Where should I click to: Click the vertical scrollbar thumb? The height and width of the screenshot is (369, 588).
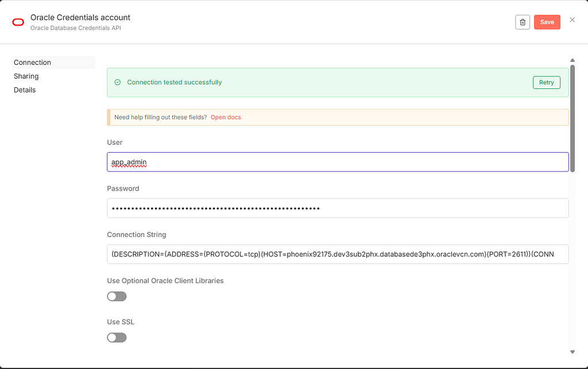(x=572, y=118)
